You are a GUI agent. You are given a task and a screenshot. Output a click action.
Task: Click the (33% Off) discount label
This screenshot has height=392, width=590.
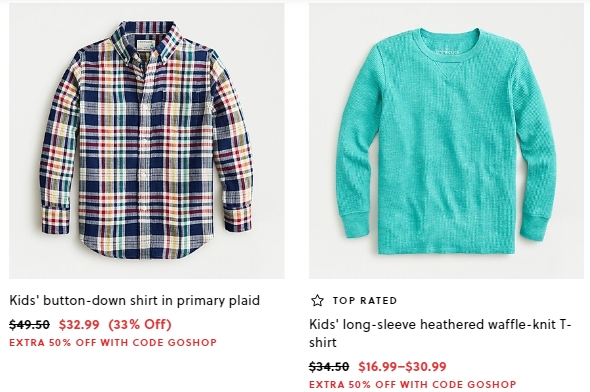click(x=140, y=324)
